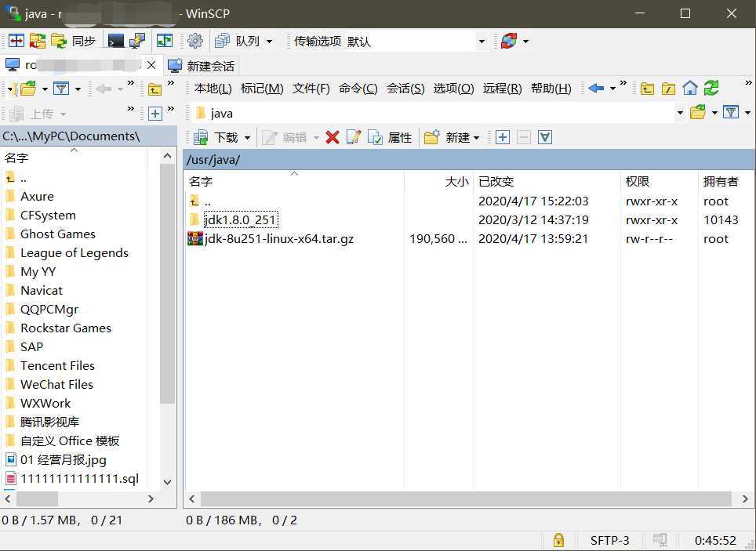Expand remote back arrow history dropdown
Screen dimensions: 756x551
coord(612,89)
